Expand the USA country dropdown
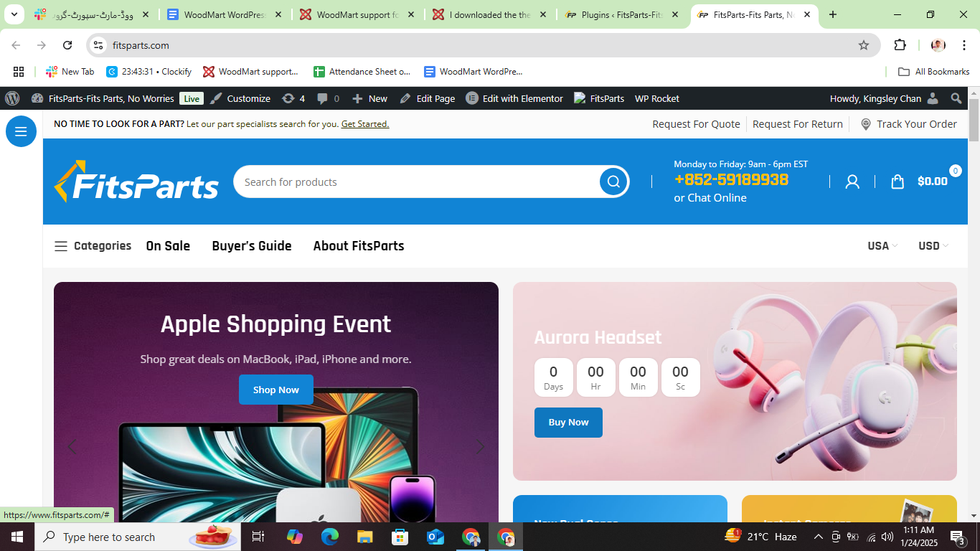This screenshot has height=551, width=980. pyautogui.click(x=882, y=246)
